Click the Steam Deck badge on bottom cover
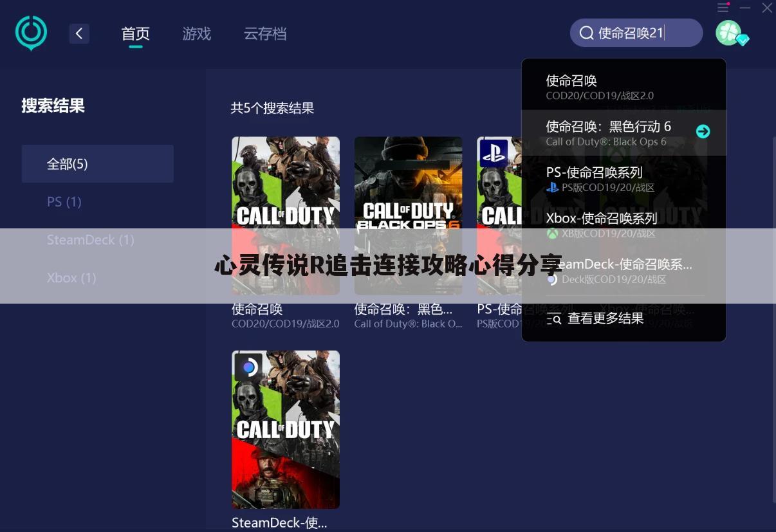This screenshot has height=532, width=776. (248, 367)
